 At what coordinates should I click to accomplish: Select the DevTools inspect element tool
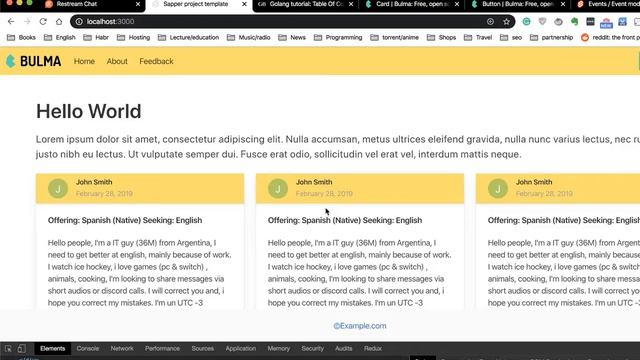coord(8,349)
